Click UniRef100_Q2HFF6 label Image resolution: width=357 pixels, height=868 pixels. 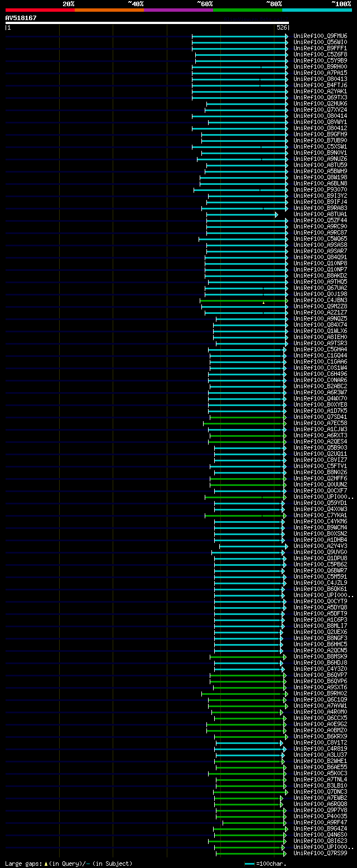point(320,479)
